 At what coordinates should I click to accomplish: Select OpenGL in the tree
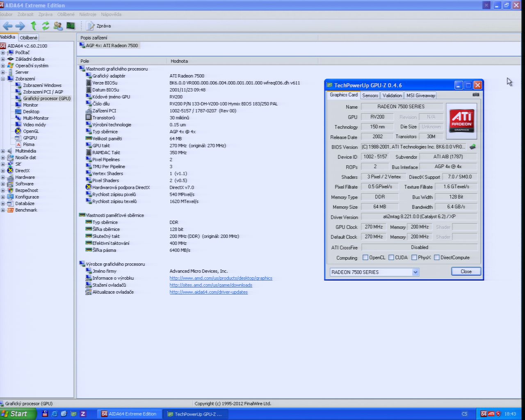[31, 131]
